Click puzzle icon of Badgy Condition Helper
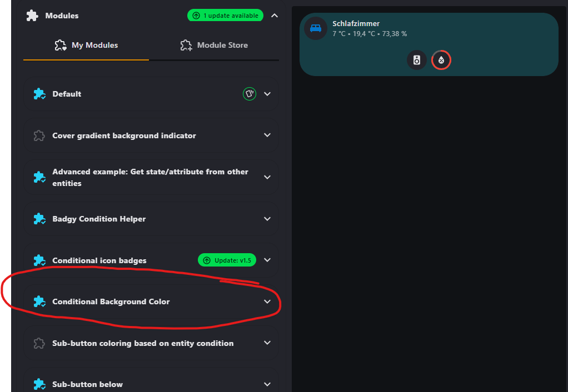 click(x=39, y=219)
